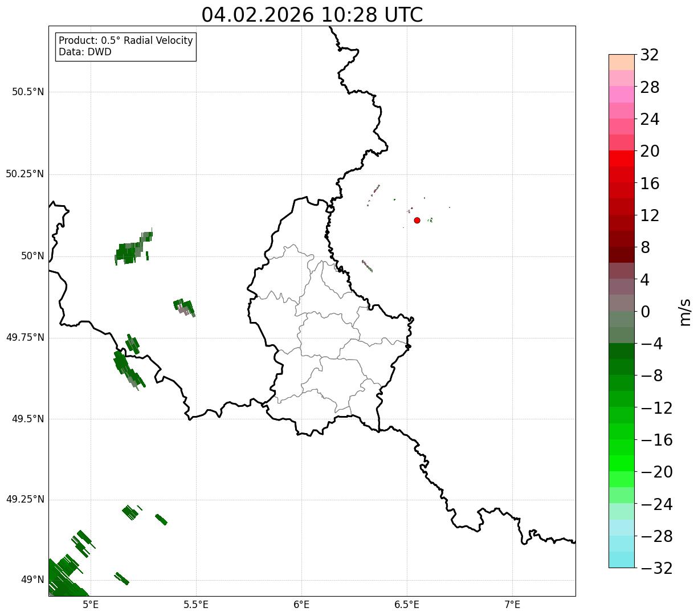Click the dark maroon 6–8 m/s color band

pos(622,255)
